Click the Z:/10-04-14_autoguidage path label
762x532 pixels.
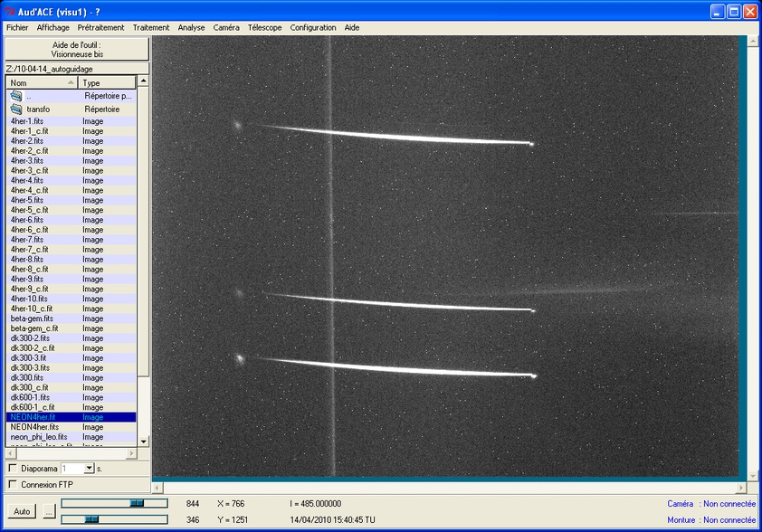50,69
